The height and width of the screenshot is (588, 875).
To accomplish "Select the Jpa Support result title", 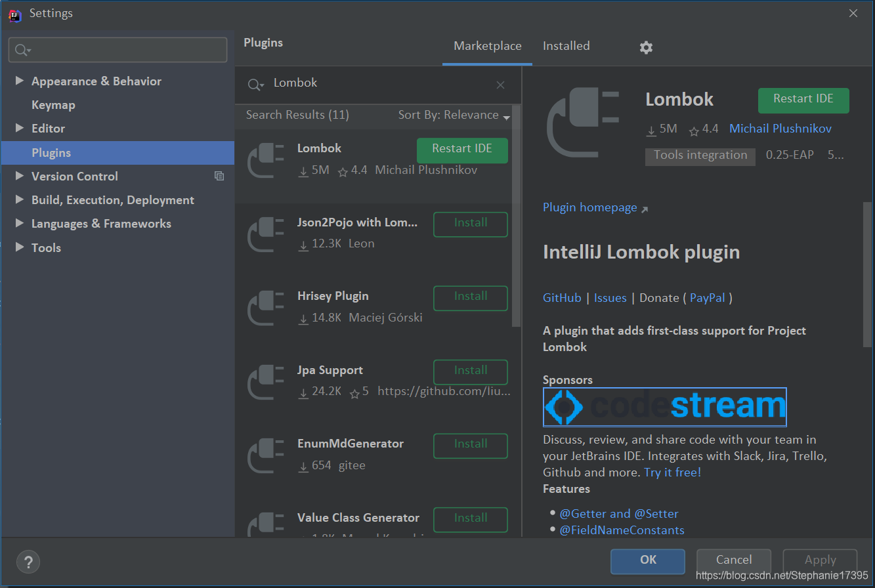I will [330, 371].
